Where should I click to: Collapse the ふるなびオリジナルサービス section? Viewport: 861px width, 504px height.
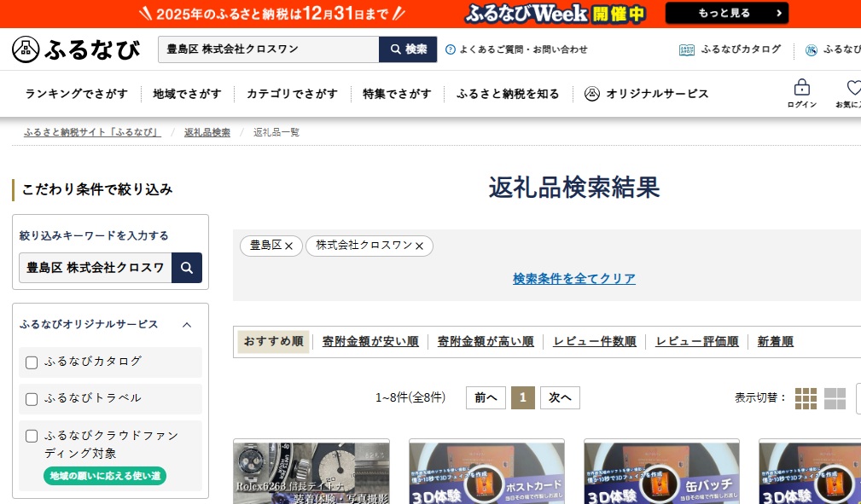click(x=187, y=325)
